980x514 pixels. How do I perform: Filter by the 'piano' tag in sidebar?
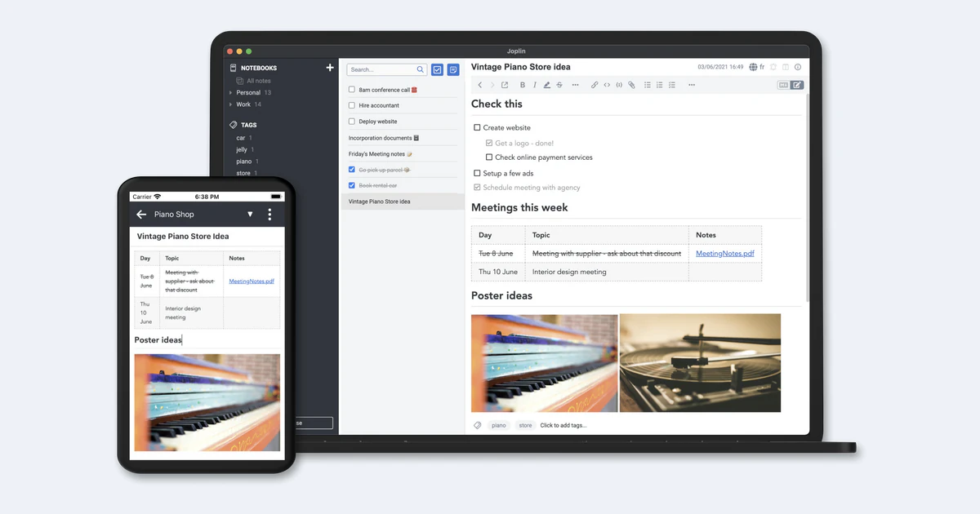coord(244,162)
